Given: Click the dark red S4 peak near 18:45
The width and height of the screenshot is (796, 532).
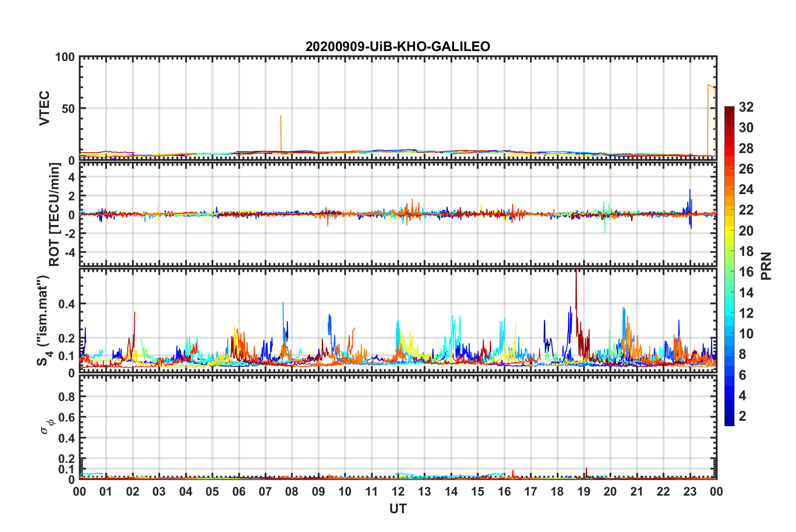Looking at the screenshot, I should pos(576,293).
